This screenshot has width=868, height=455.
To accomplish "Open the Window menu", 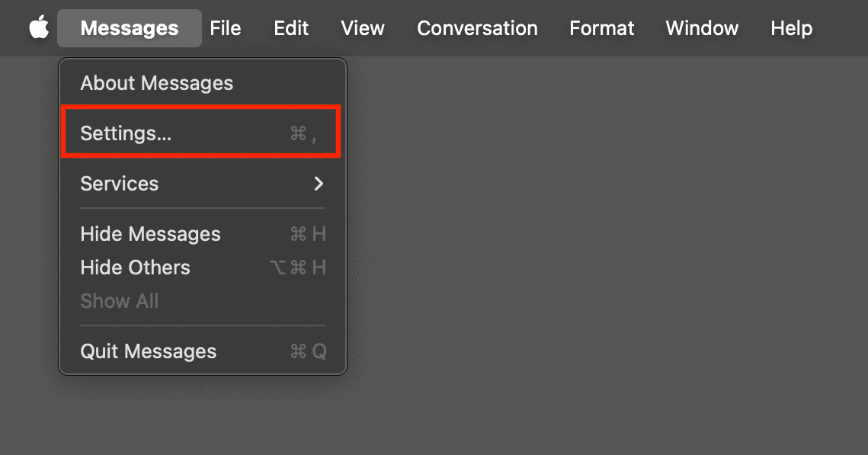I will pyautogui.click(x=702, y=28).
